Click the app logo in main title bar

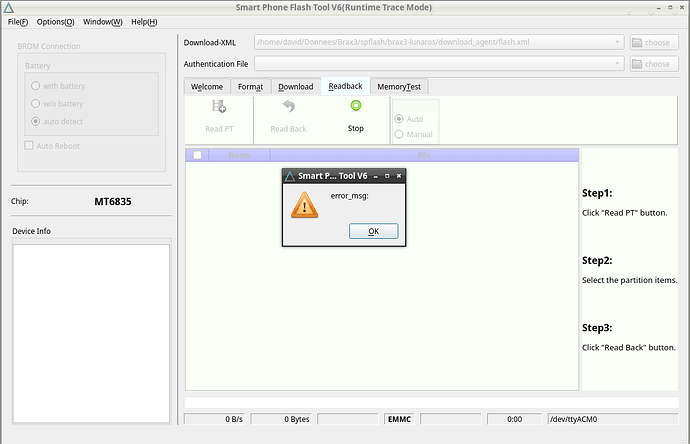[8, 7]
